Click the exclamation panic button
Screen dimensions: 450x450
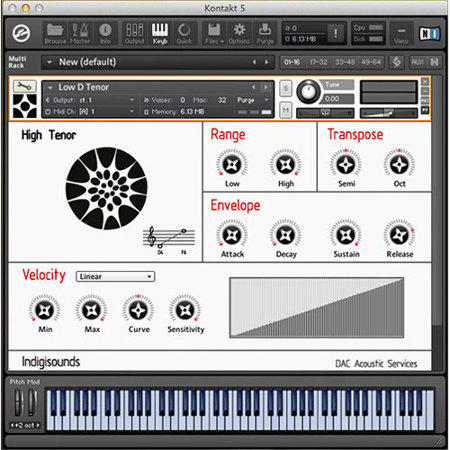(335, 33)
